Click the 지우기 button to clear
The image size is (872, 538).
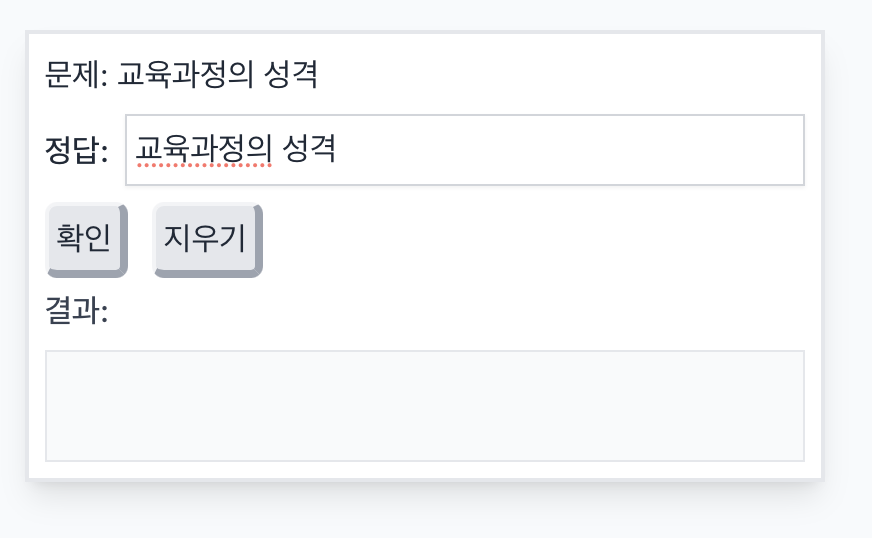click(207, 240)
